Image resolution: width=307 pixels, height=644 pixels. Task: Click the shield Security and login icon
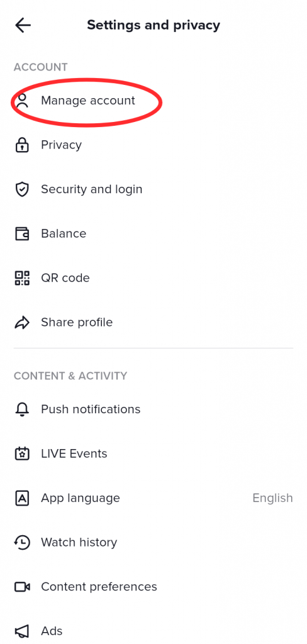22,189
